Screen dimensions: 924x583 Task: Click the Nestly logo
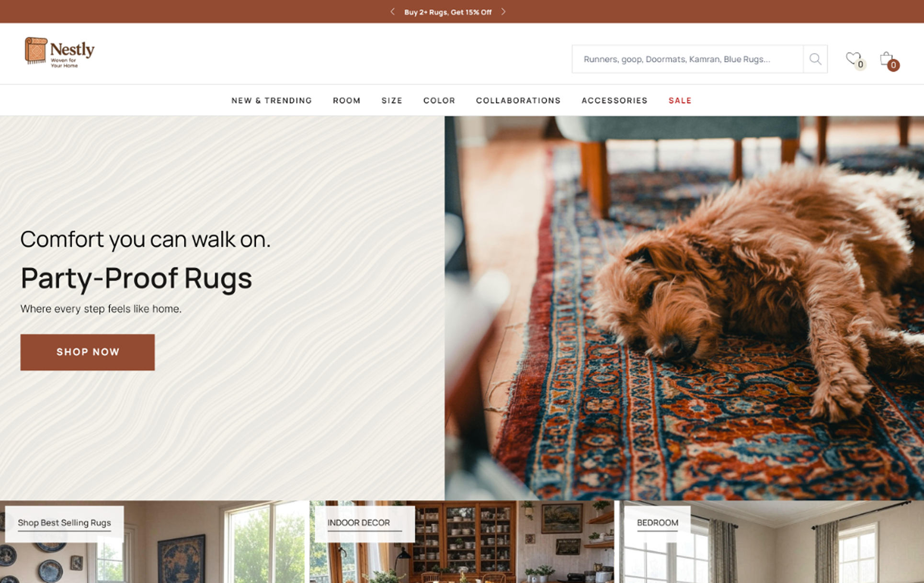pos(60,53)
